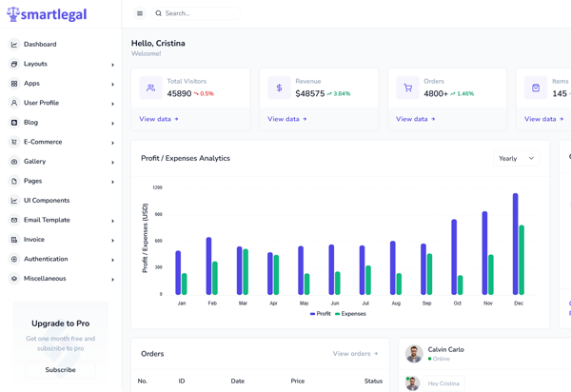Expand the Layouts sidebar menu
This screenshot has width=571, height=392.
(x=62, y=64)
